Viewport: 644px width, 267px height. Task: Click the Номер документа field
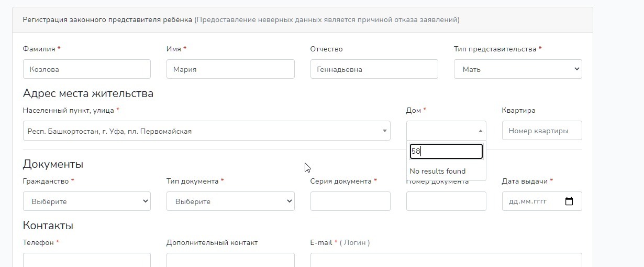pyautogui.click(x=446, y=201)
